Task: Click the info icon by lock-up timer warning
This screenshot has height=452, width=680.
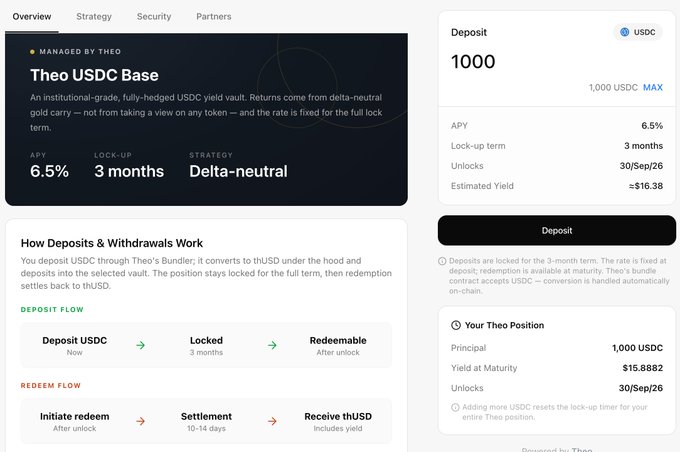Action: 455,407
